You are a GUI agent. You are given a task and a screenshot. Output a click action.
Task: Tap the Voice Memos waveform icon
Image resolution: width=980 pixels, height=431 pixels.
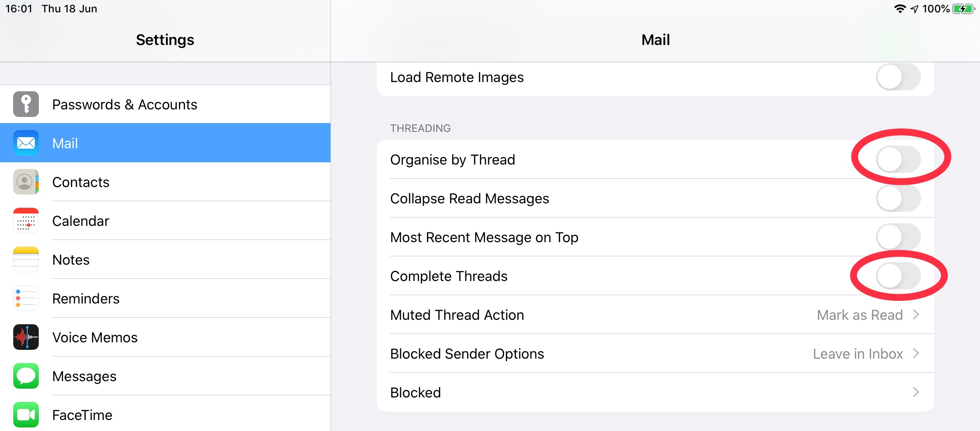[x=26, y=337]
